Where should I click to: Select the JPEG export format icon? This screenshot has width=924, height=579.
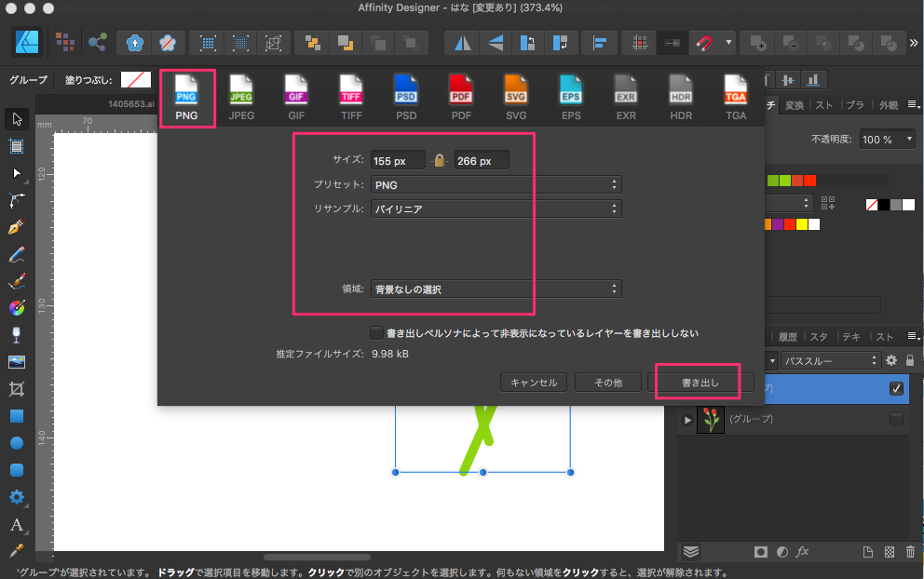tap(241, 98)
